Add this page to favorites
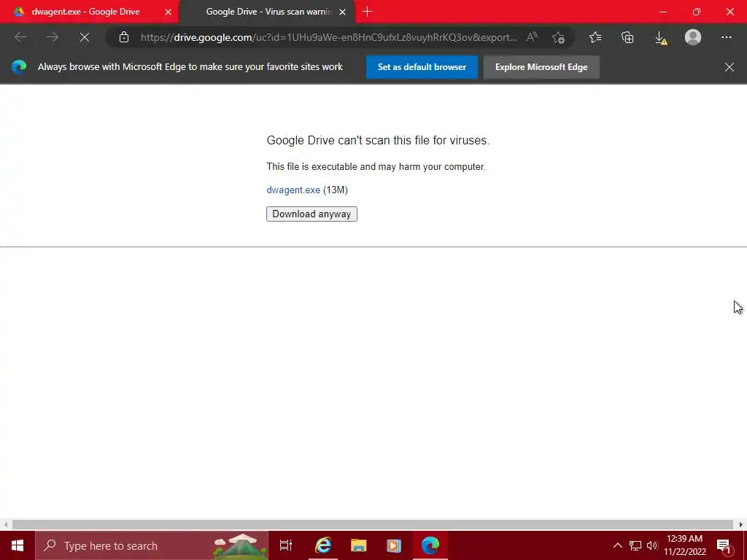The width and height of the screenshot is (747, 560). [x=558, y=37]
